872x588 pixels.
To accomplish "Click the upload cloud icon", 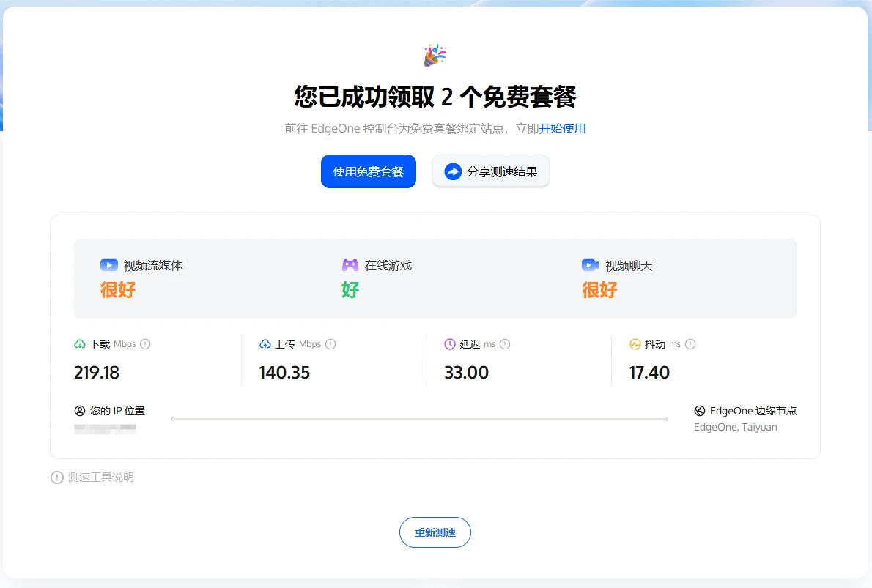I will coord(265,344).
